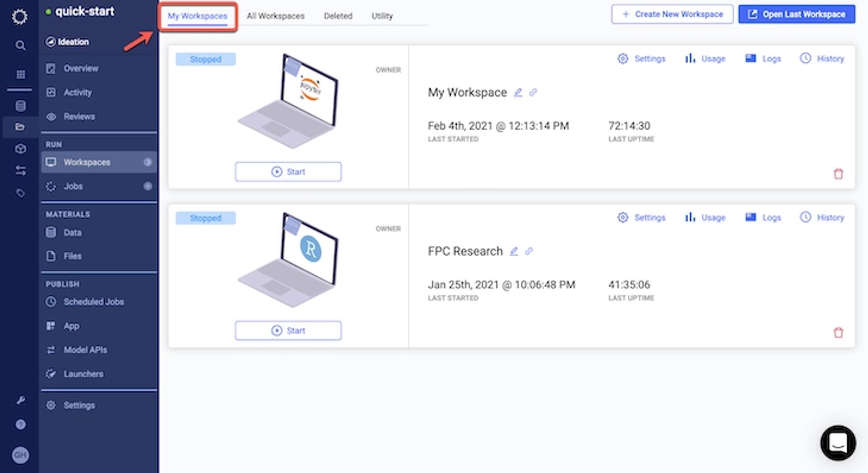Switch to the All Workspaces tab

[x=275, y=16]
